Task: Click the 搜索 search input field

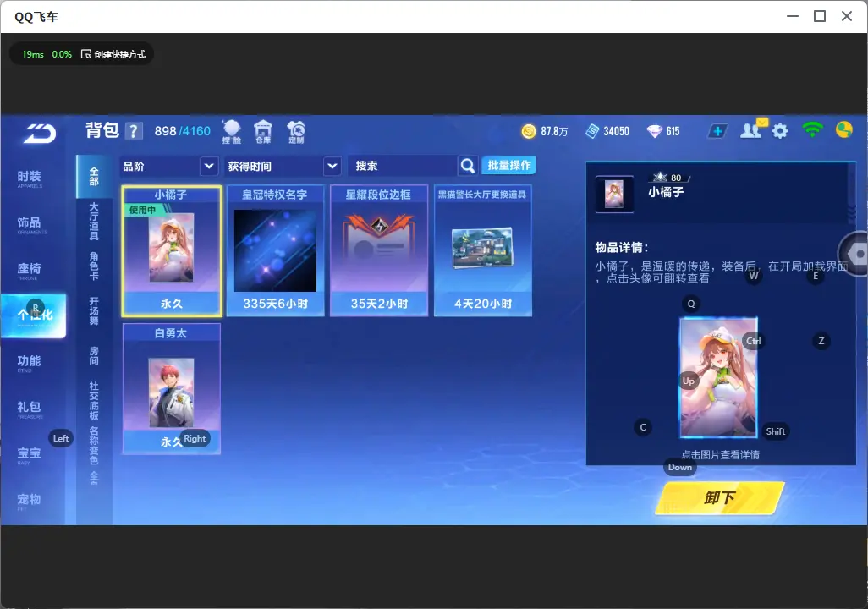Action: tap(404, 166)
